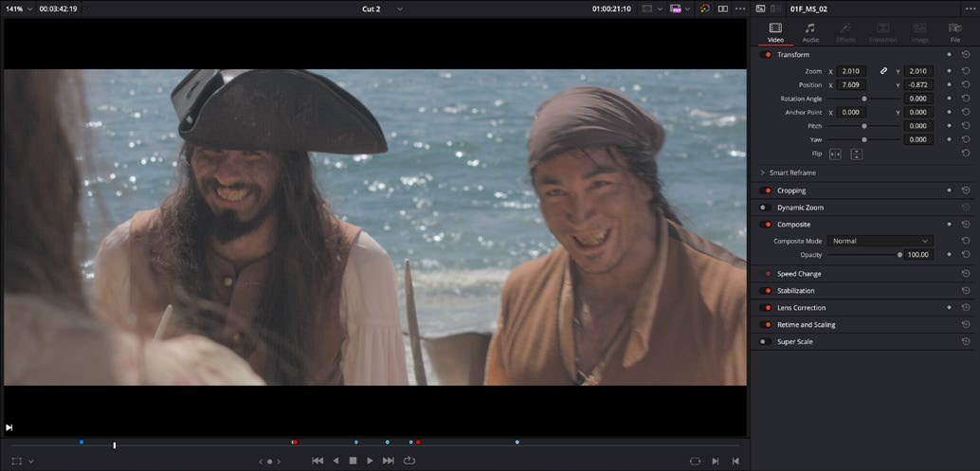Open viewer options three-dot menu

tap(740, 9)
